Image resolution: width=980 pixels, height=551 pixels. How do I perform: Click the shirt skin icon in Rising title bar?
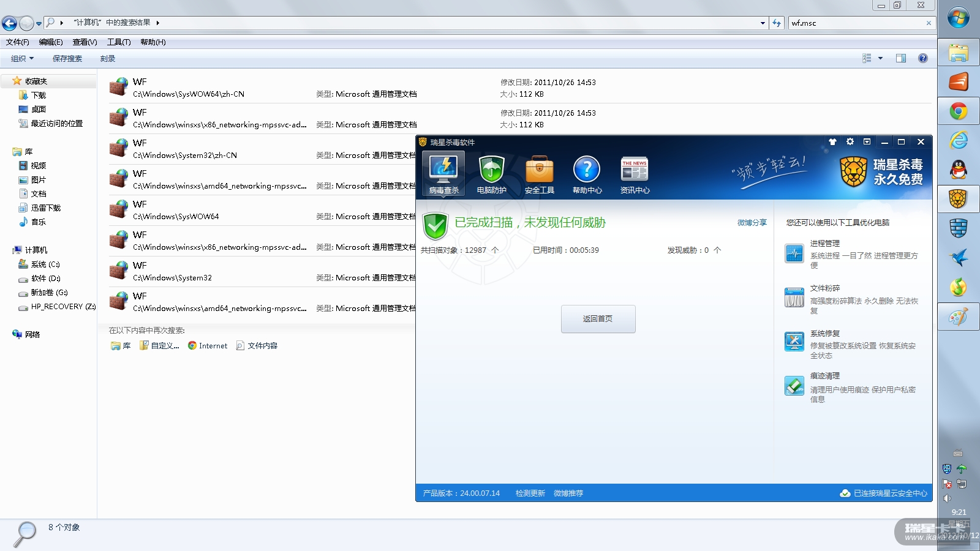[x=832, y=142]
